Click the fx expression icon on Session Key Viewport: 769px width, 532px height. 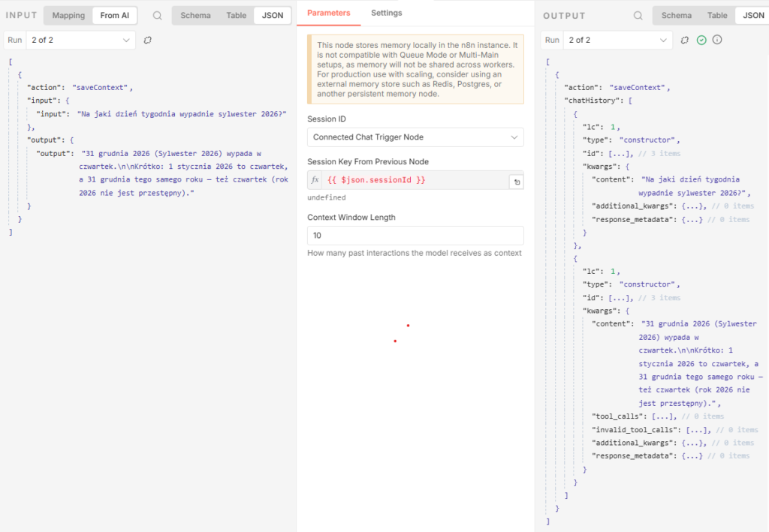(315, 180)
